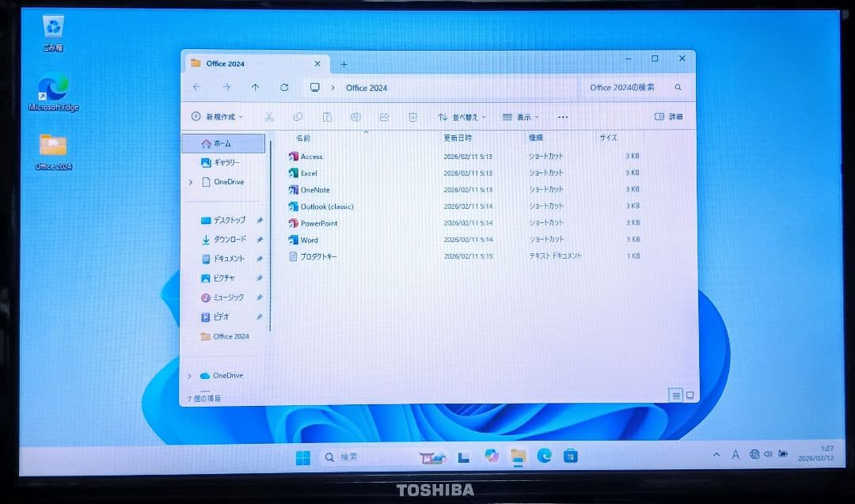Expand the OneDrive tree node at the top
The image size is (855, 504).
click(x=190, y=183)
